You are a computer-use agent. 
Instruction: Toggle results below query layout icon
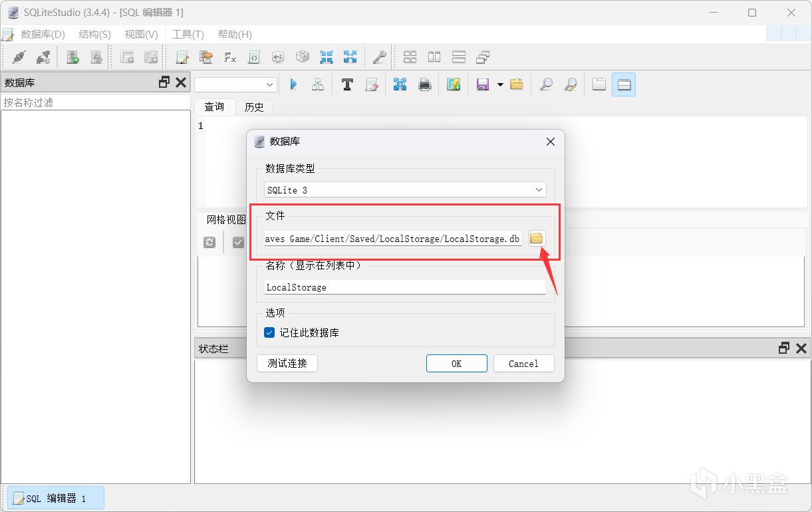click(624, 84)
